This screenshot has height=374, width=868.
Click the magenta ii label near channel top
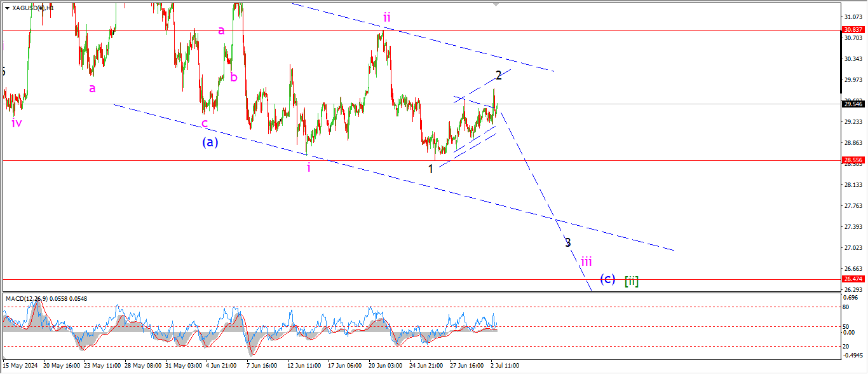pyautogui.click(x=387, y=16)
